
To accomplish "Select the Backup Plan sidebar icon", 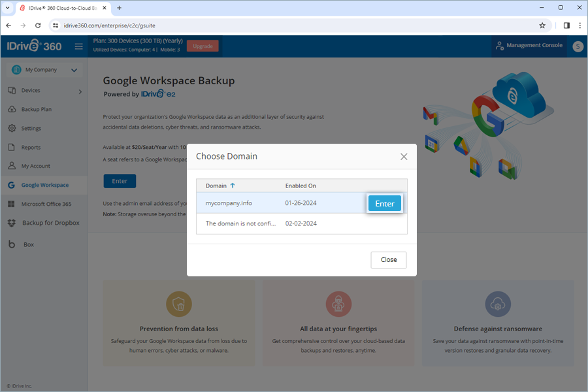I will click(x=36, y=109).
